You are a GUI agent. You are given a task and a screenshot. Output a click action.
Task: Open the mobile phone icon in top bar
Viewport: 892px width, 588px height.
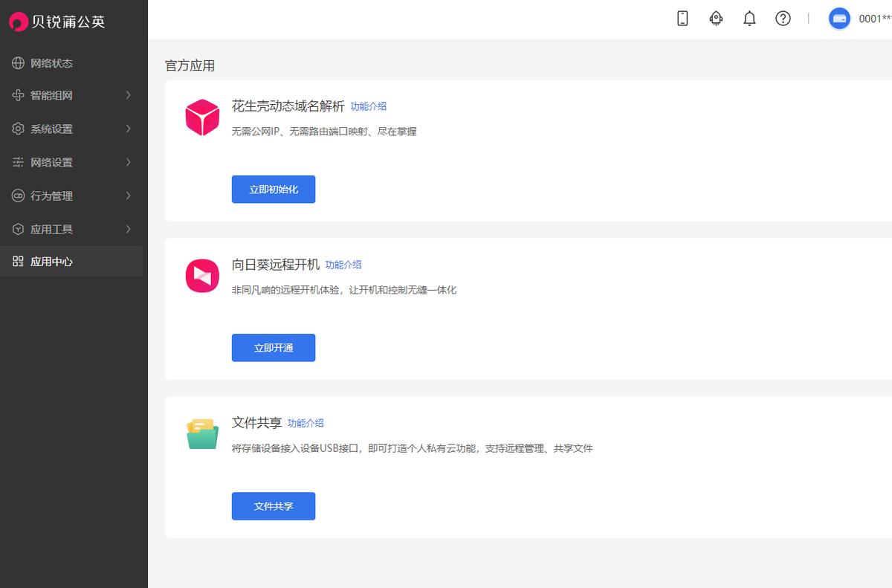click(x=681, y=19)
